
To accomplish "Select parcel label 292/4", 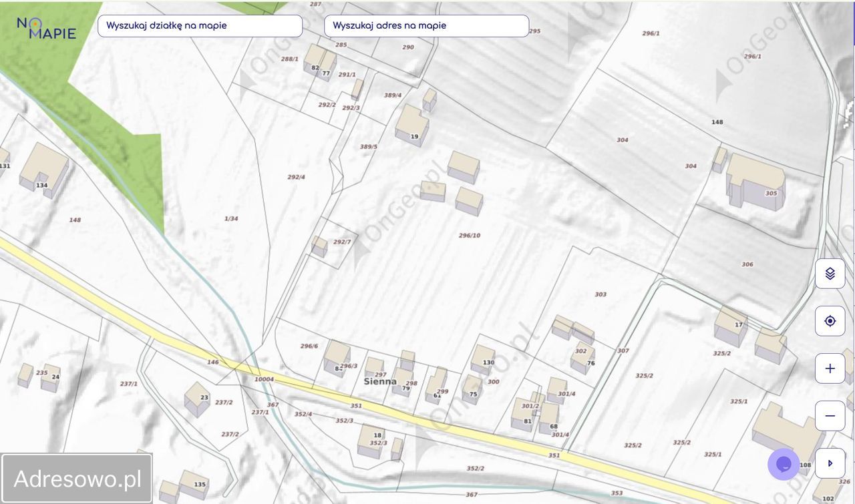I will point(296,177).
